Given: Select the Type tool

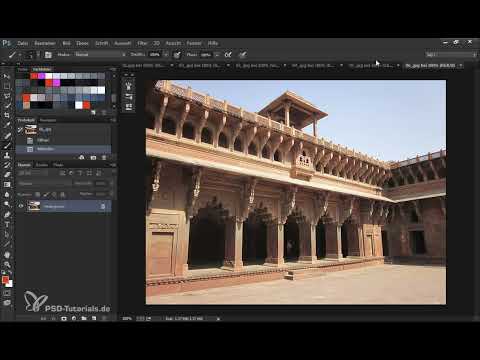Looking at the screenshot, I should pyautogui.click(x=7, y=224).
